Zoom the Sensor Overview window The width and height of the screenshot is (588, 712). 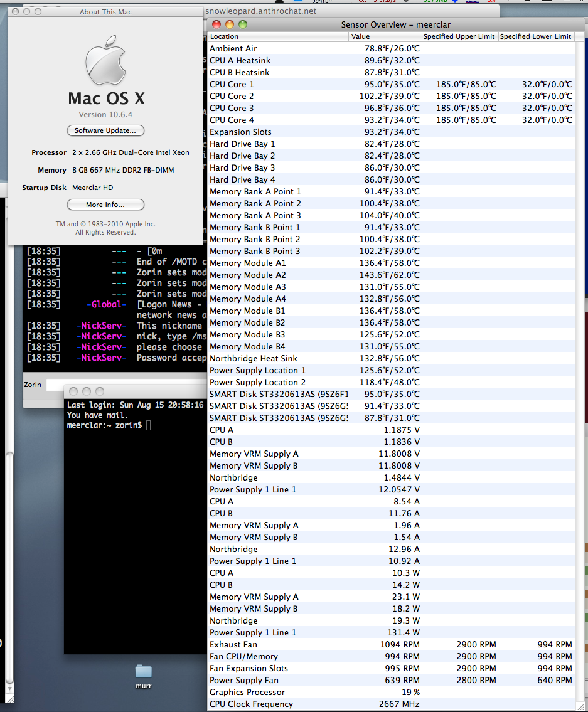pos(243,24)
